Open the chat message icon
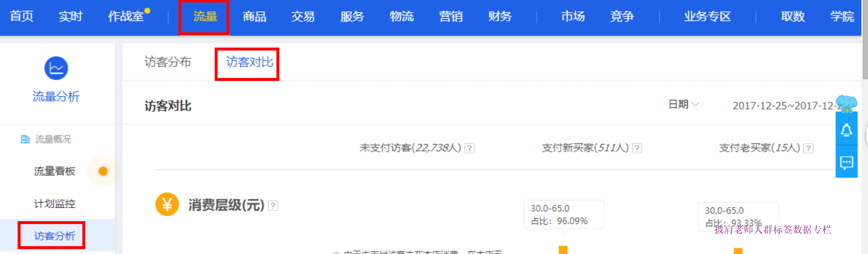868x254 pixels. coord(846,162)
